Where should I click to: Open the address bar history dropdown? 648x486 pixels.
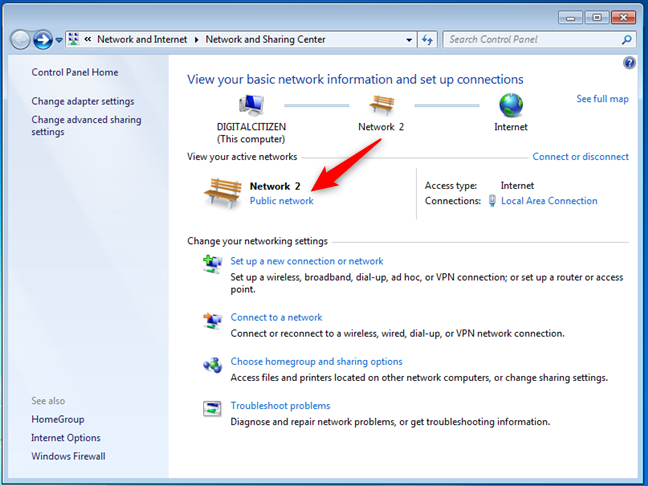coord(409,40)
